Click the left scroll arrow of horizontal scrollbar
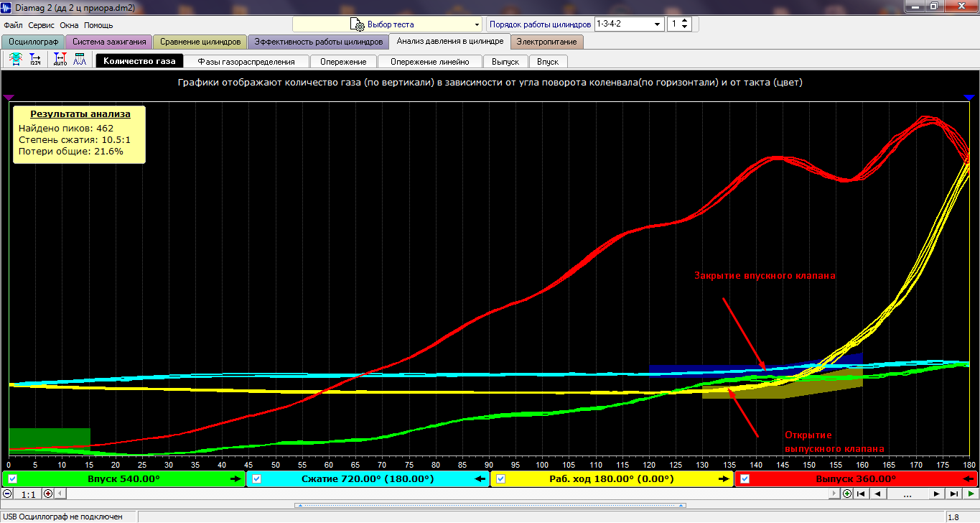Screen dimensions: 980x523 [x=60, y=494]
